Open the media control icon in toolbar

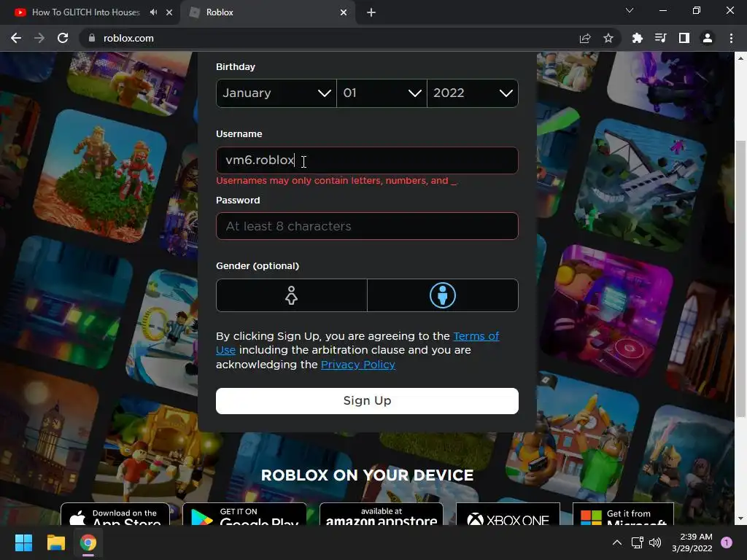661,38
